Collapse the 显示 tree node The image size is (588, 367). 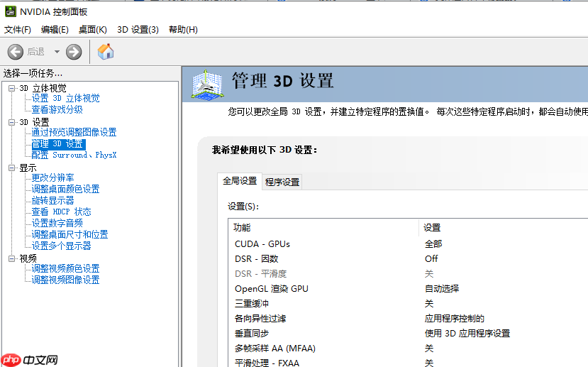11,168
